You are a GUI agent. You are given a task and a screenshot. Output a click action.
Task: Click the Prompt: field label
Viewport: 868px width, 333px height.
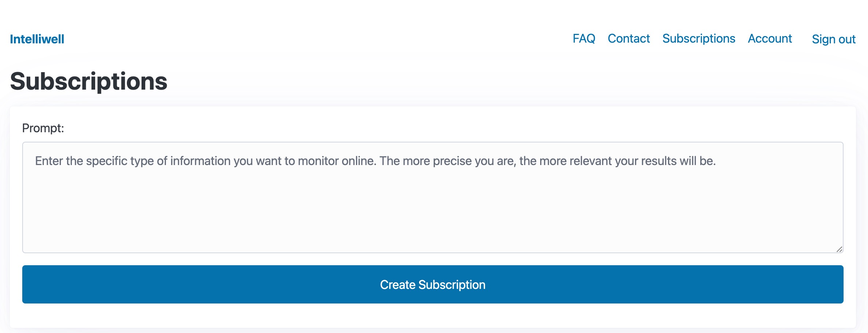click(x=43, y=128)
